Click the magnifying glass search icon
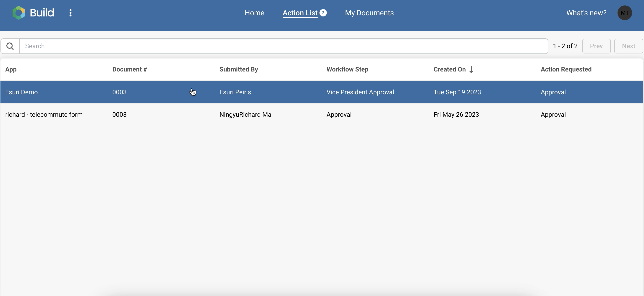The image size is (644, 296). 10,46
